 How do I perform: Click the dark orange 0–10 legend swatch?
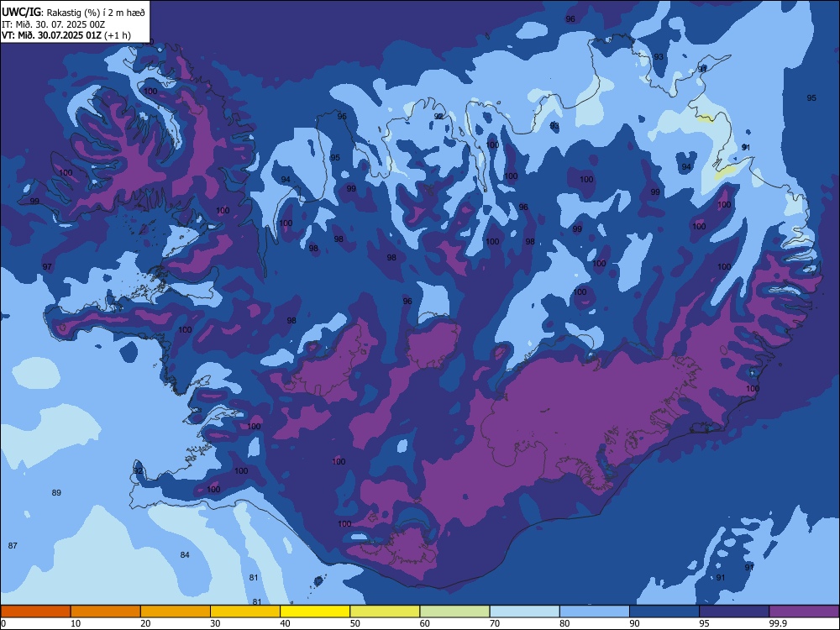click(x=36, y=612)
